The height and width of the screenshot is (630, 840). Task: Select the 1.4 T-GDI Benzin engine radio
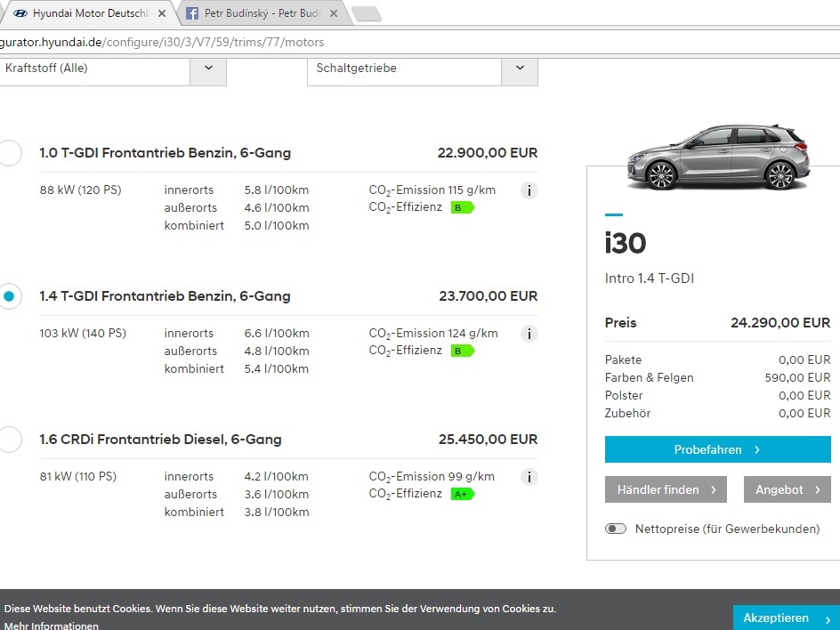(9, 296)
